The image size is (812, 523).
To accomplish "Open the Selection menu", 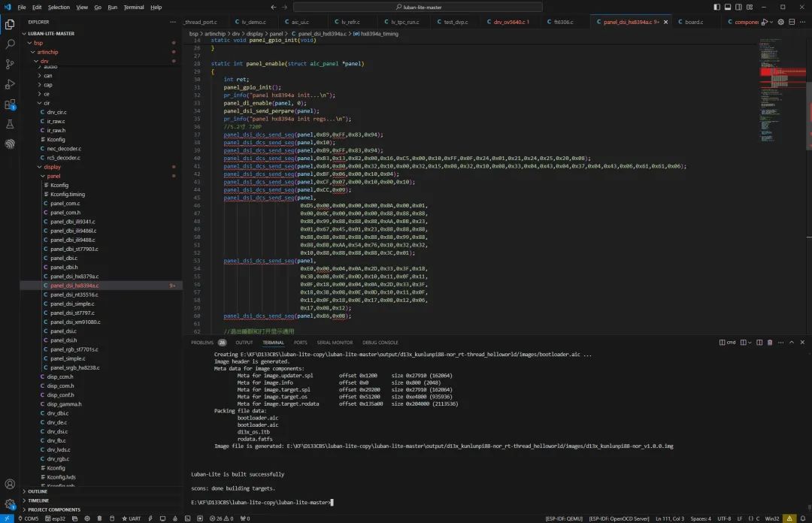I will click(x=59, y=8).
